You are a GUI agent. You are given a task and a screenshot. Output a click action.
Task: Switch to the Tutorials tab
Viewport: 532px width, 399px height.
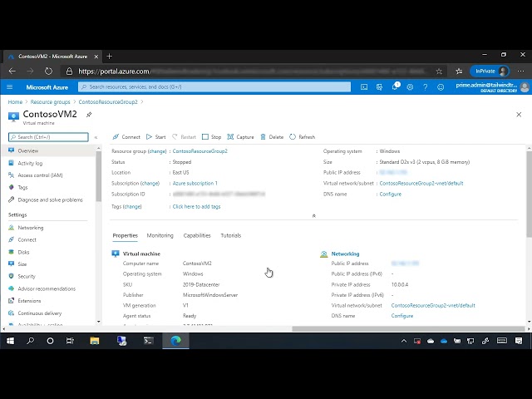click(x=231, y=235)
